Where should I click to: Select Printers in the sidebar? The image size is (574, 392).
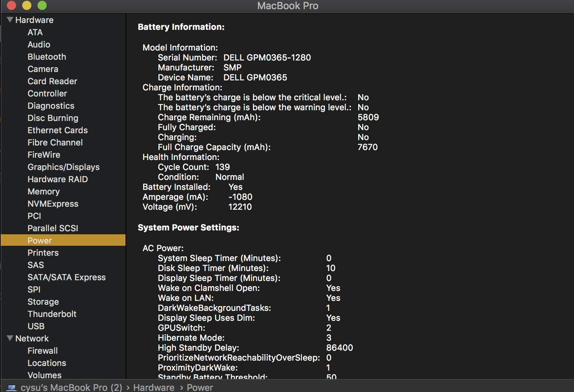tap(43, 253)
